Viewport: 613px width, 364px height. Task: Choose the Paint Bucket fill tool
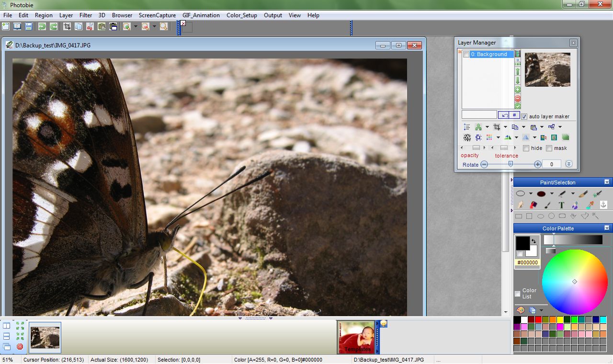[x=533, y=204]
